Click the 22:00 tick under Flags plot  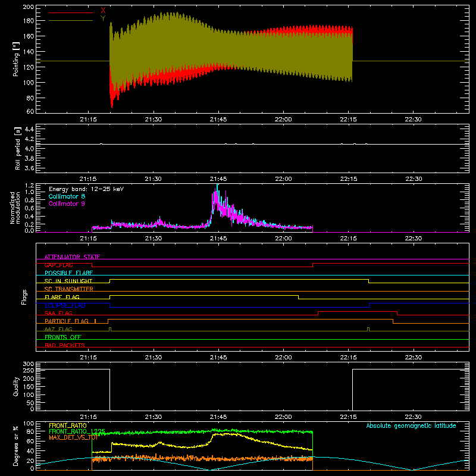coord(283,358)
